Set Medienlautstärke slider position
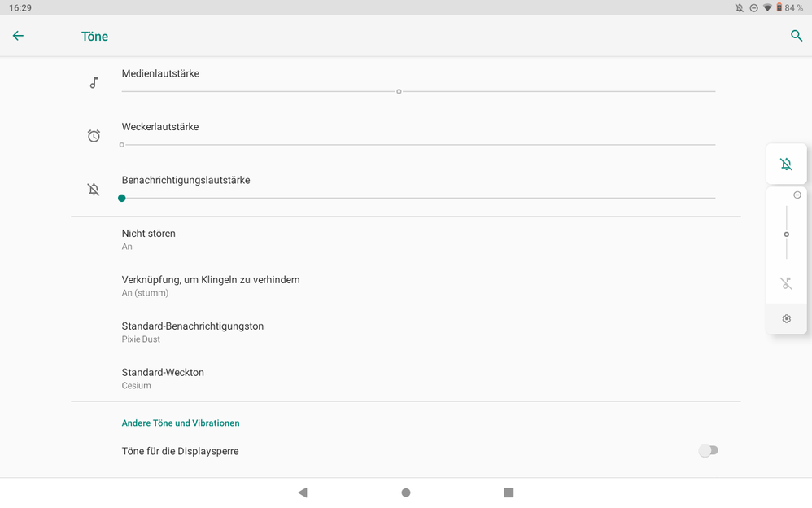 click(399, 91)
